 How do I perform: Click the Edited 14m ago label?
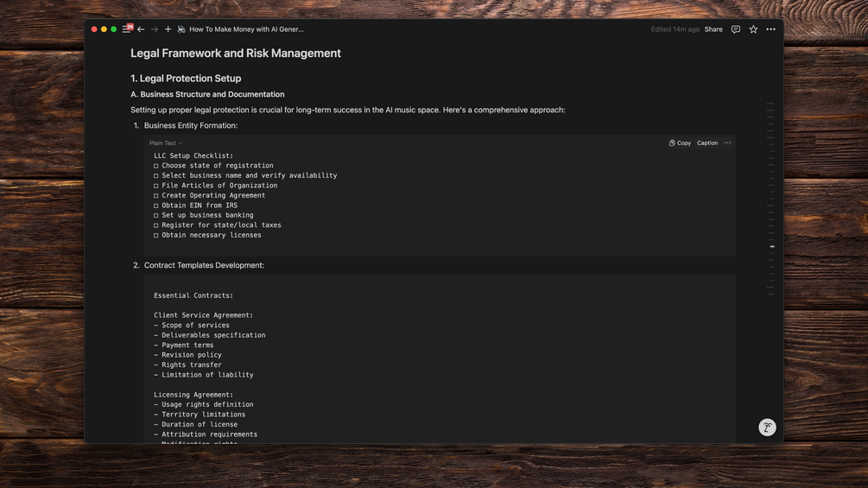pos(675,29)
